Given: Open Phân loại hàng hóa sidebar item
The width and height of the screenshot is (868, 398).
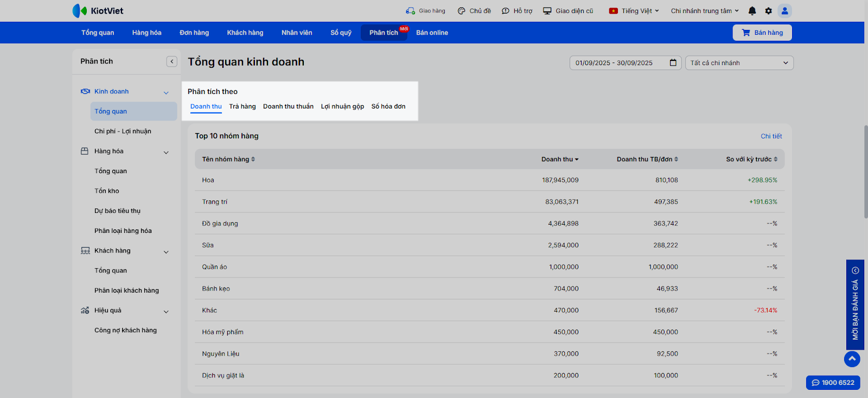Looking at the screenshot, I should [x=123, y=231].
